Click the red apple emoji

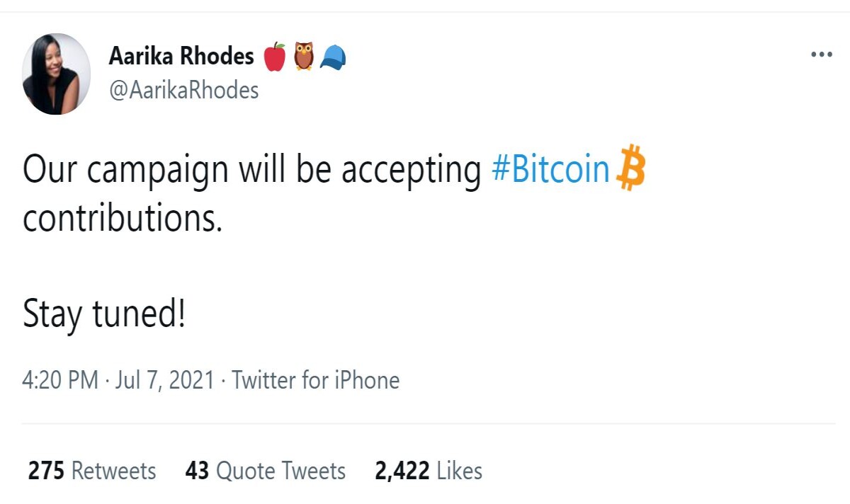[x=274, y=57]
